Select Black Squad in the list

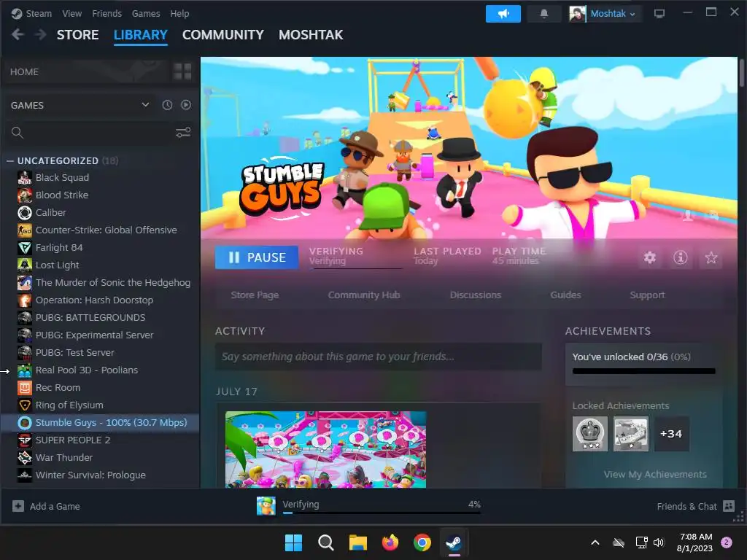click(x=62, y=178)
